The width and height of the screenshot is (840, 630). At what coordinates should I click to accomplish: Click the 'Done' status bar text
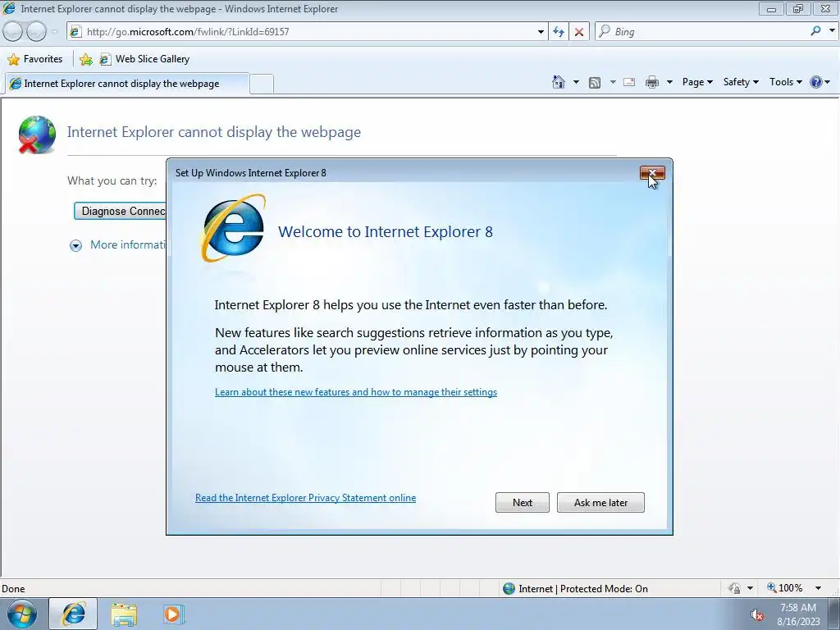(x=13, y=589)
